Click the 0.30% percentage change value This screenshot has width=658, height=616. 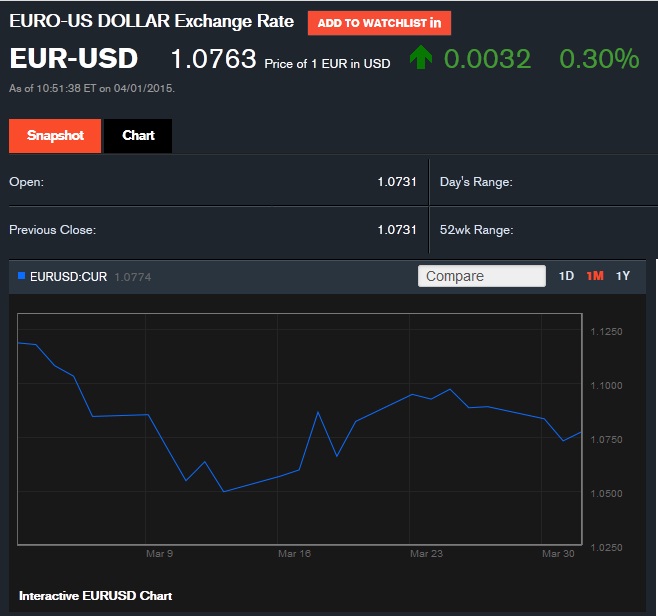pos(598,59)
